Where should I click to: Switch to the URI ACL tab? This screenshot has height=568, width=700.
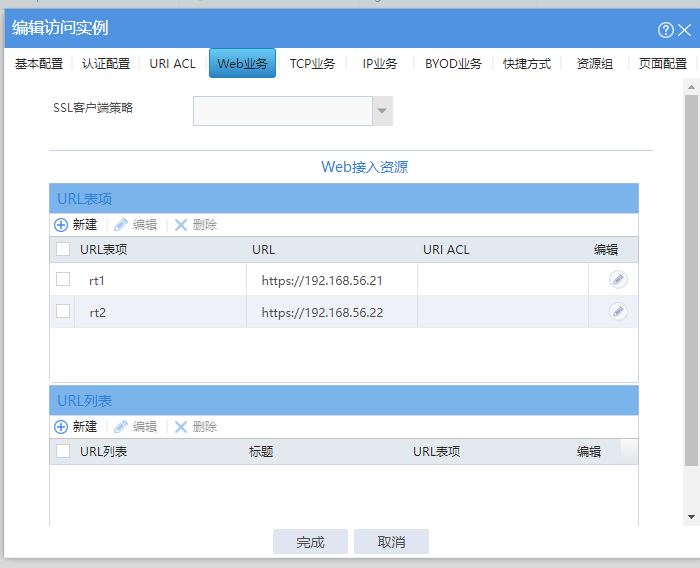[x=172, y=63]
